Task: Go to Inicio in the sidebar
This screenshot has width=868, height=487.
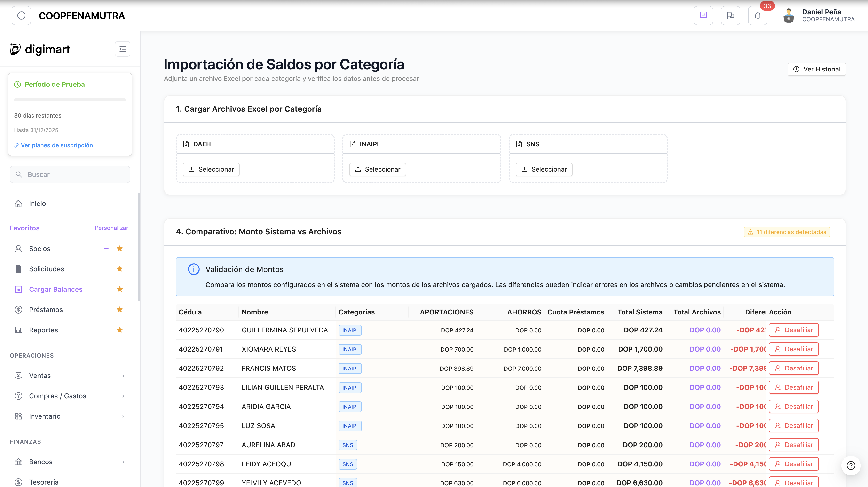Action: tap(37, 204)
